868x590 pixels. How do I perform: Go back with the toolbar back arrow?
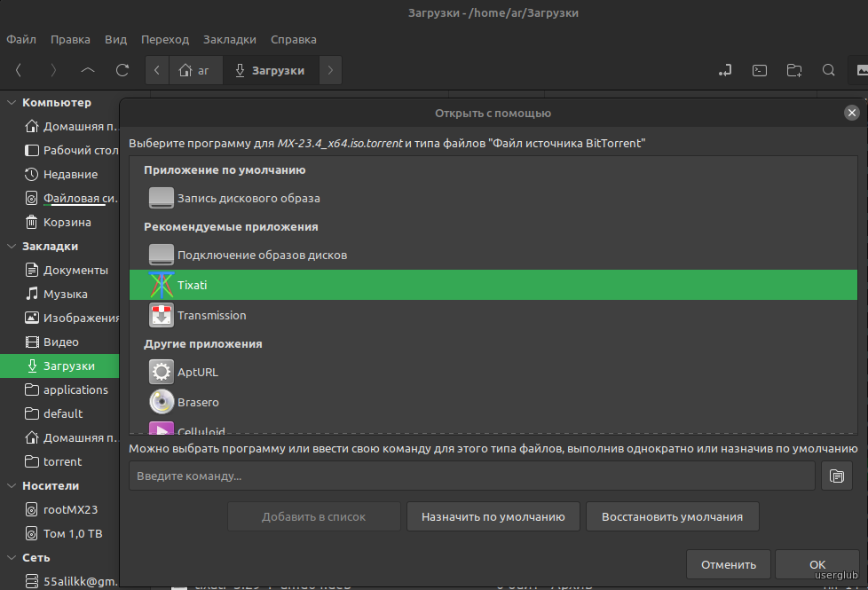coord(19,70)
